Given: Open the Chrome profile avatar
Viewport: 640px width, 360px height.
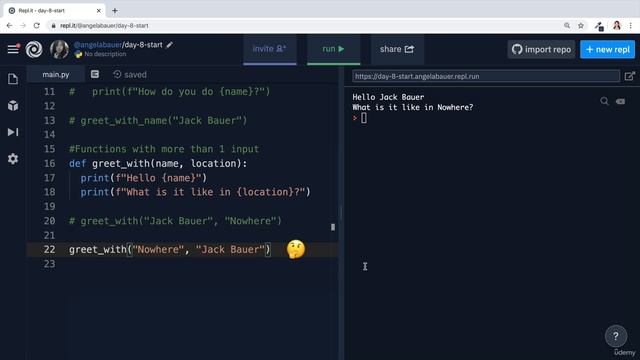Looking at the screenshot, I should (x=616, y=25).
